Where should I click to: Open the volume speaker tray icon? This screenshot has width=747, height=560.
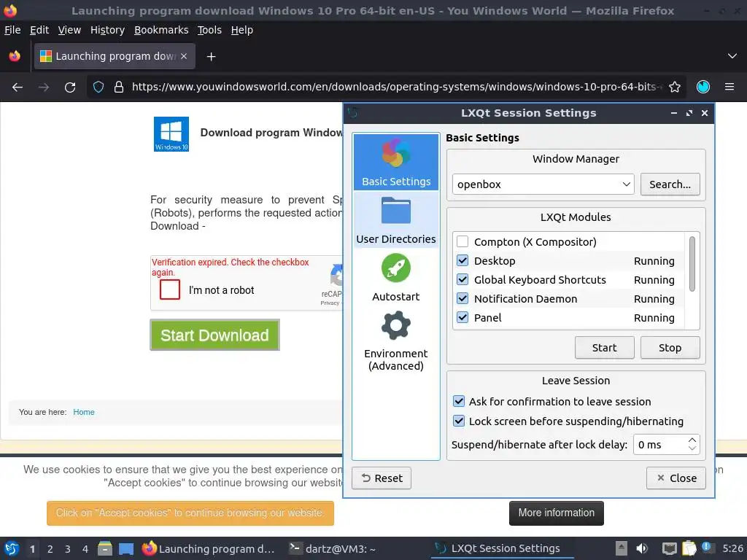coord(642,548)
